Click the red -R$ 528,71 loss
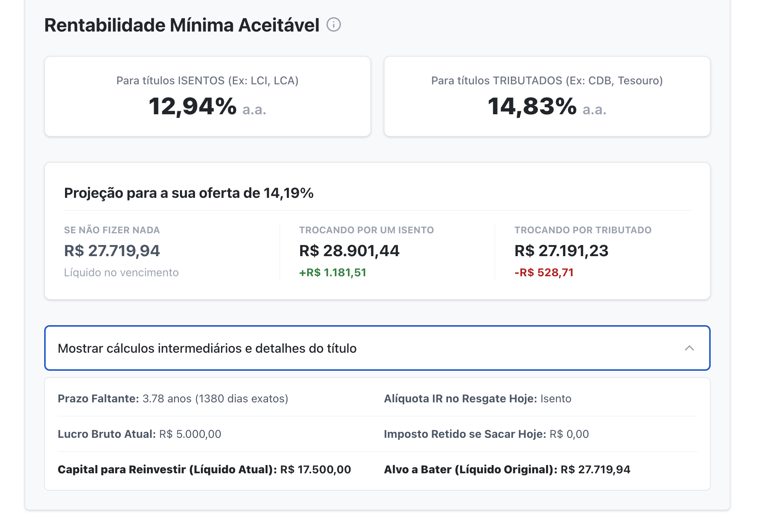 pyautogui.click(x=544, y=272)
